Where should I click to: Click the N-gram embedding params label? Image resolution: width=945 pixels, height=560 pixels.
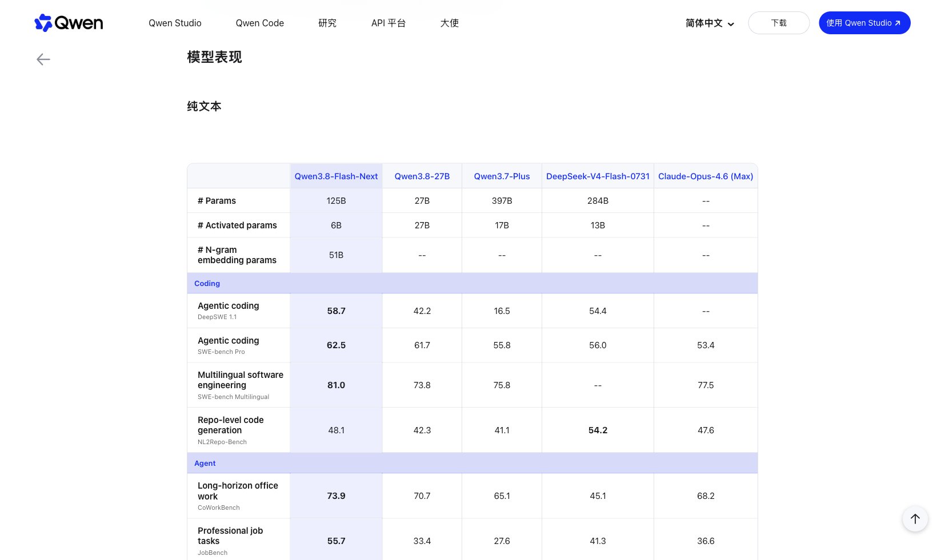[237, 255]
